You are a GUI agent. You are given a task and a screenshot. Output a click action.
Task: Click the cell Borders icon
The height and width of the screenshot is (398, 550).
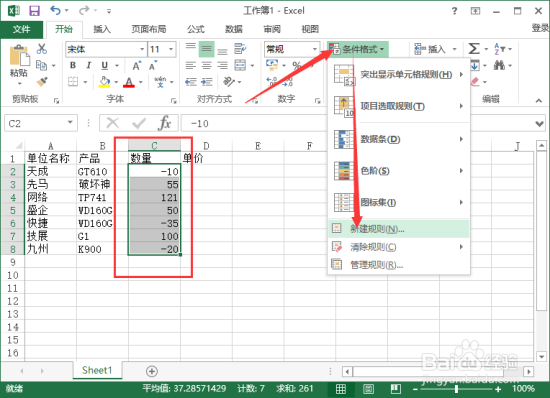point(73,82)
